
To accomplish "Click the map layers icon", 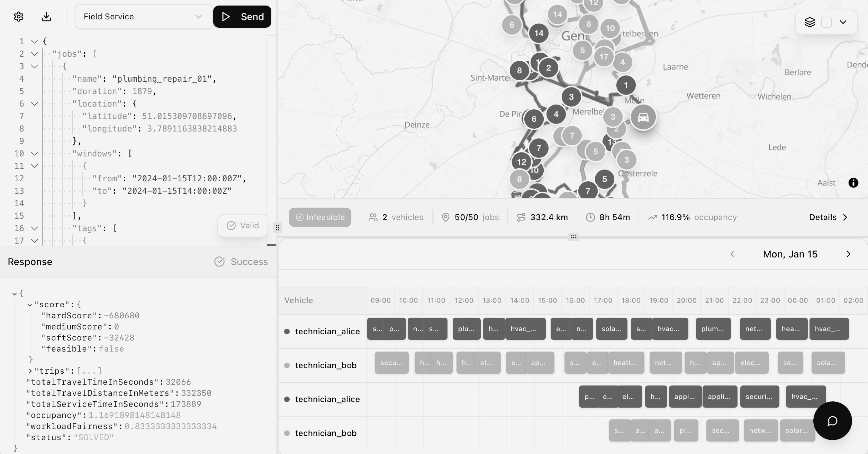I will point(810,22).
